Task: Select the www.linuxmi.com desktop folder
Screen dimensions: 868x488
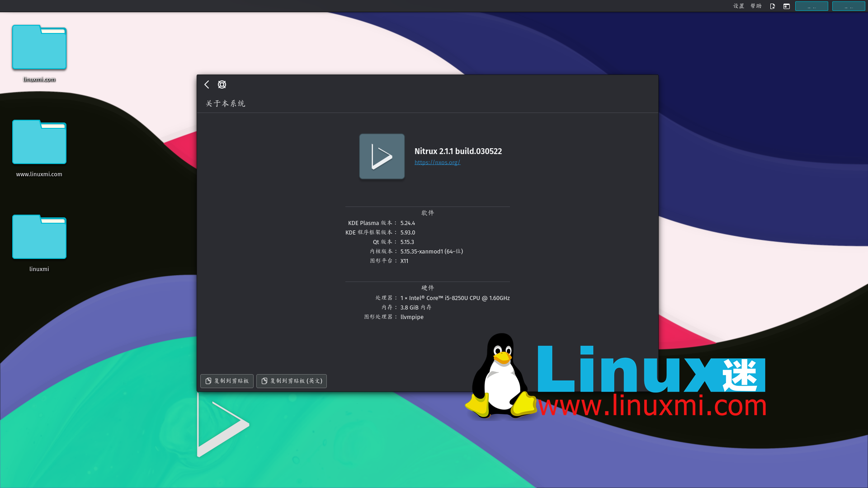Action: tap(39, 148)
